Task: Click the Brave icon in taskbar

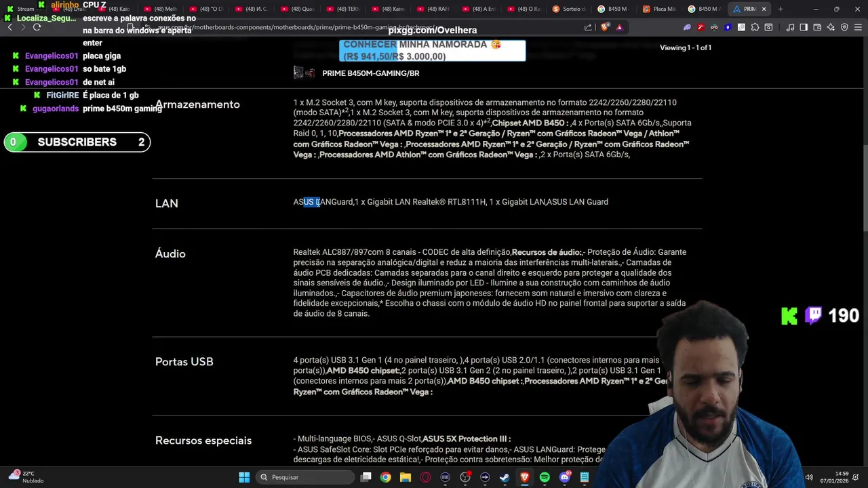Action: (525, 477)
